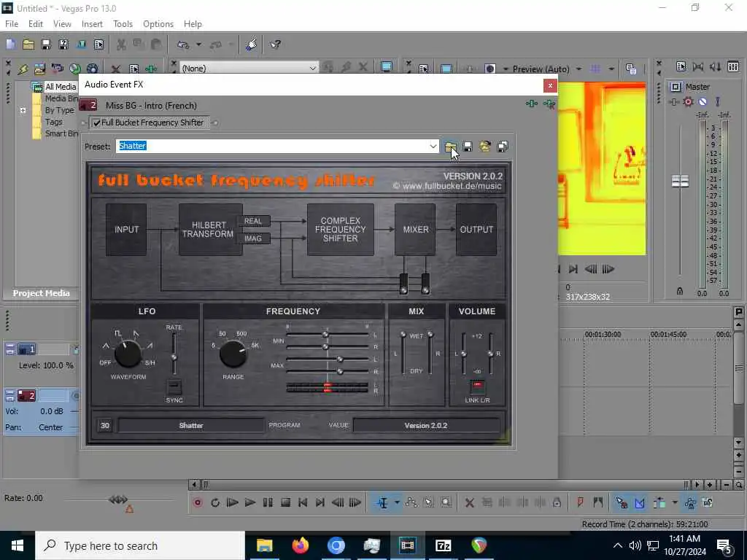This screenshot has width=747, height=560.
Task: Select All Media in the media tree
Action: [61, 87]
